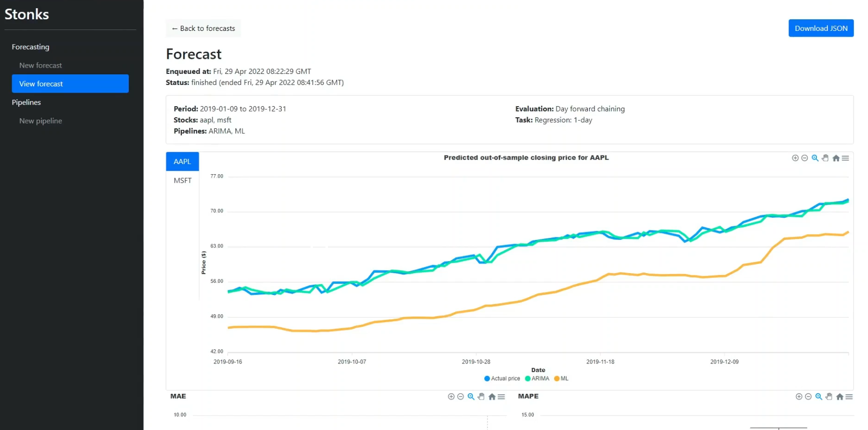This screenshot has width=868, height=430.
Task: Download the forecast as JSON
Action: pyautogui.click(x=821, y=28)
